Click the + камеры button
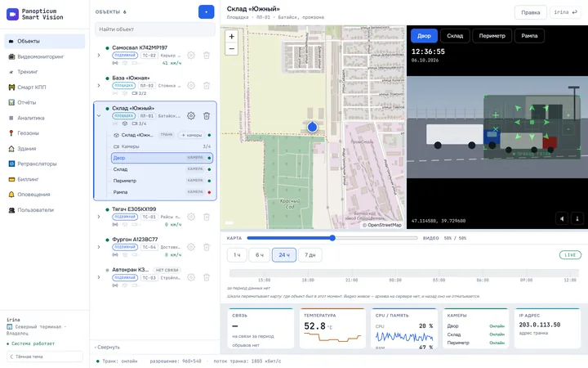588x368 pixels. pyautogui.click(x=192, y=135)
